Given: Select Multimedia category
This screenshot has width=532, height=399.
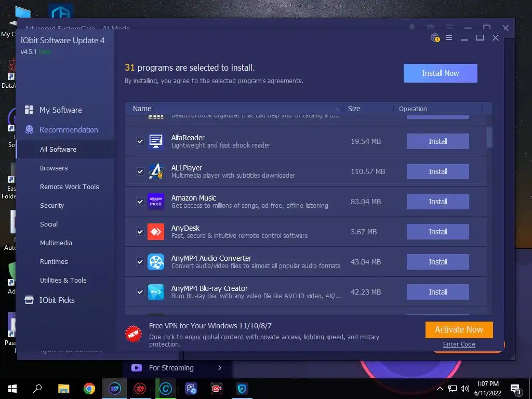Looking at the screenshot, I should (x=56, y=243).
